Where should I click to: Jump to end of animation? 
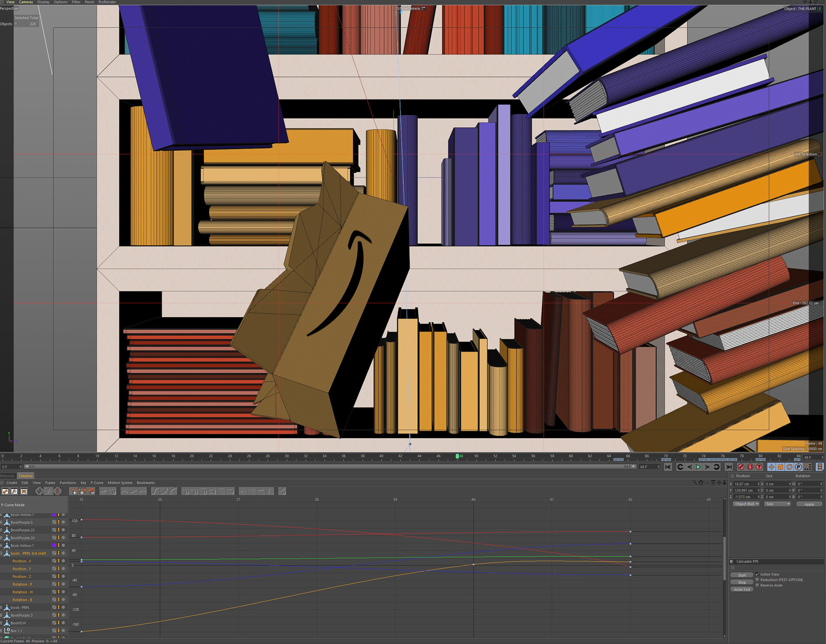pos(729,467)
